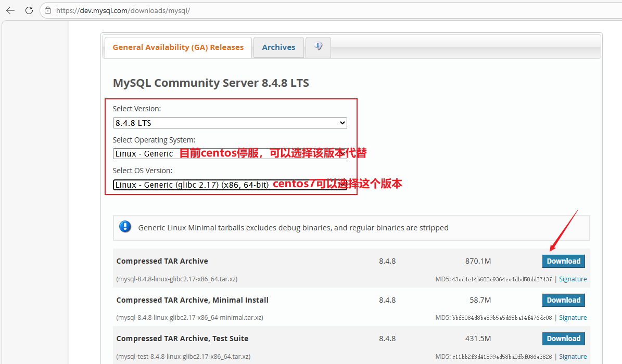Go back using the browser back arrow
622x364 pixels.
click(11, 10)
